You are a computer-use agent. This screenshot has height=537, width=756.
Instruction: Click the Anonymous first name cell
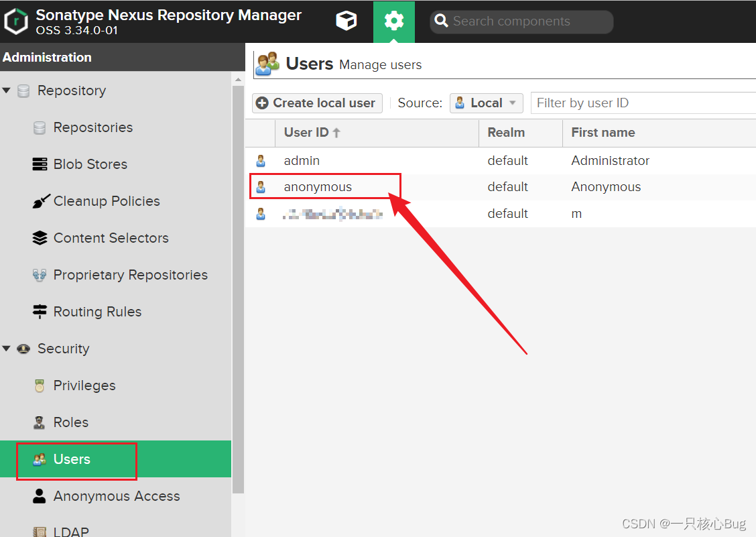coord(606,187)
